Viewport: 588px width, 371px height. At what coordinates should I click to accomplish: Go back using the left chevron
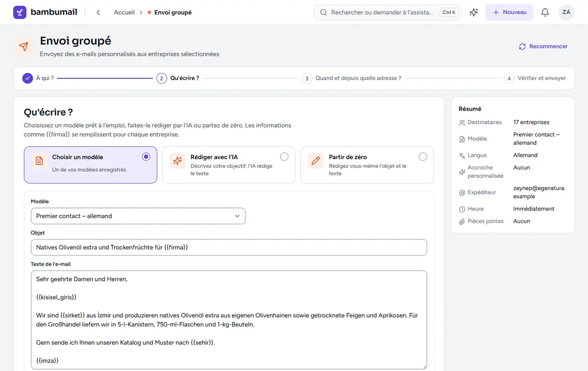tap(98, 12)
